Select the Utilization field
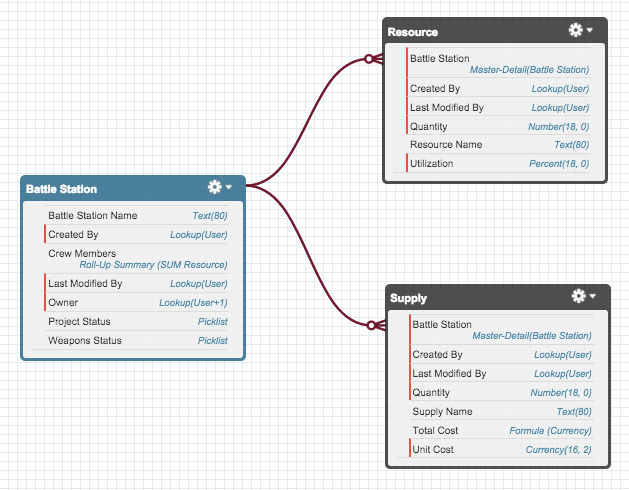Viewport: 629px width, 490px height. tap(499, 163)
